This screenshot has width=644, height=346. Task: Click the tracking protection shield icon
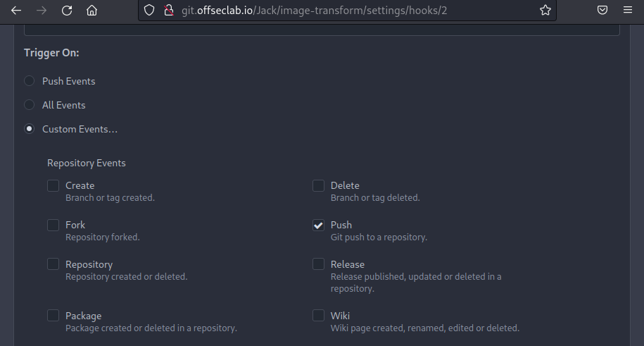(x=149, y=11)
